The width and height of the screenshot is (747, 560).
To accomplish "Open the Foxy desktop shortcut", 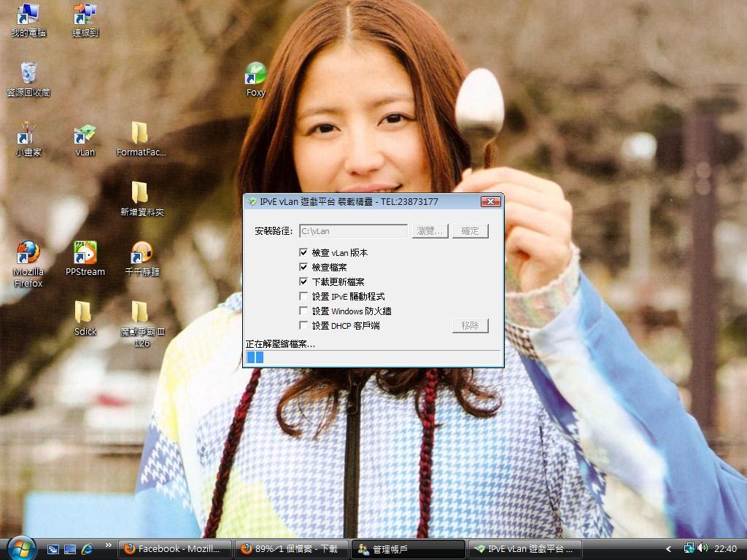I will tap(255, 75).
